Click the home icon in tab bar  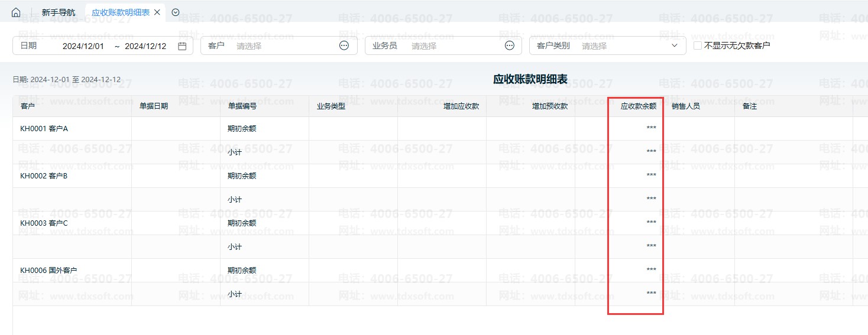pyautogui.click(x=16, y=12)
